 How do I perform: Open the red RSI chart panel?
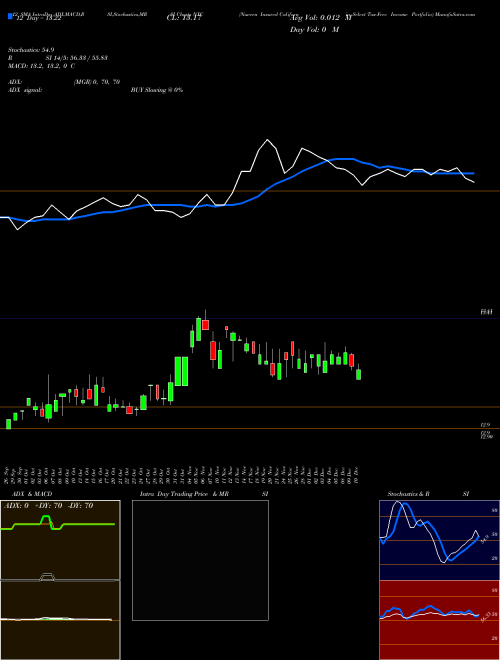tap(439, 620)
